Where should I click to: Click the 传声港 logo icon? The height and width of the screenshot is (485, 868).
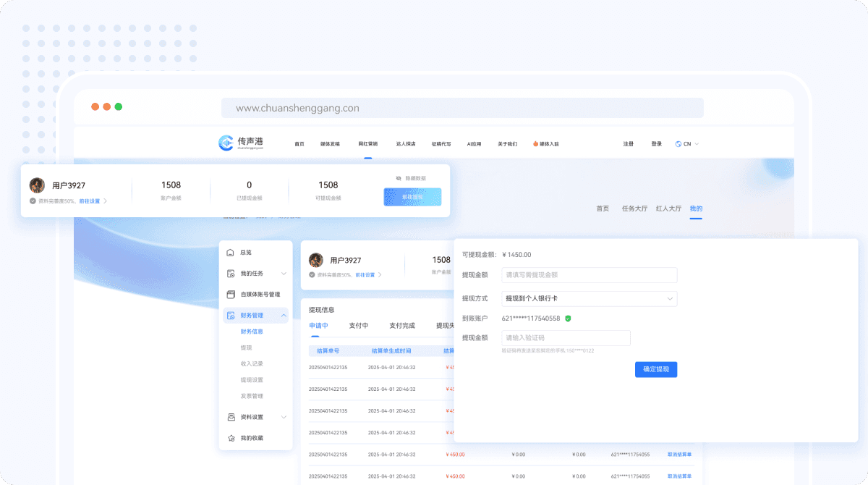click(x=227, y=143)
